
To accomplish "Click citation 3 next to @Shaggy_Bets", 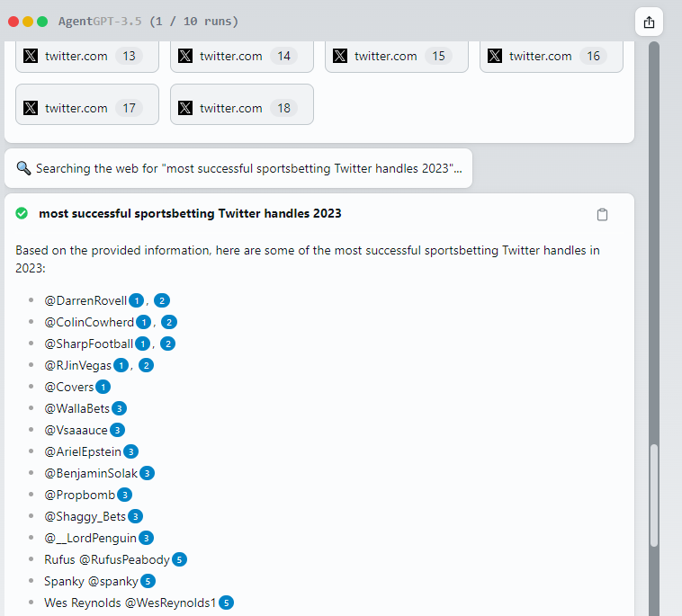I will coord(135,516).
